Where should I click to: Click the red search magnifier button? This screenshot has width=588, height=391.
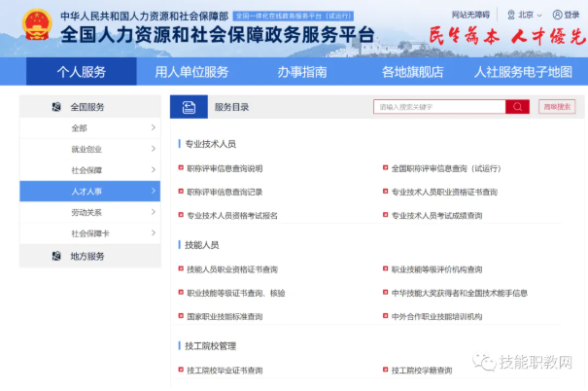(517, 107)
